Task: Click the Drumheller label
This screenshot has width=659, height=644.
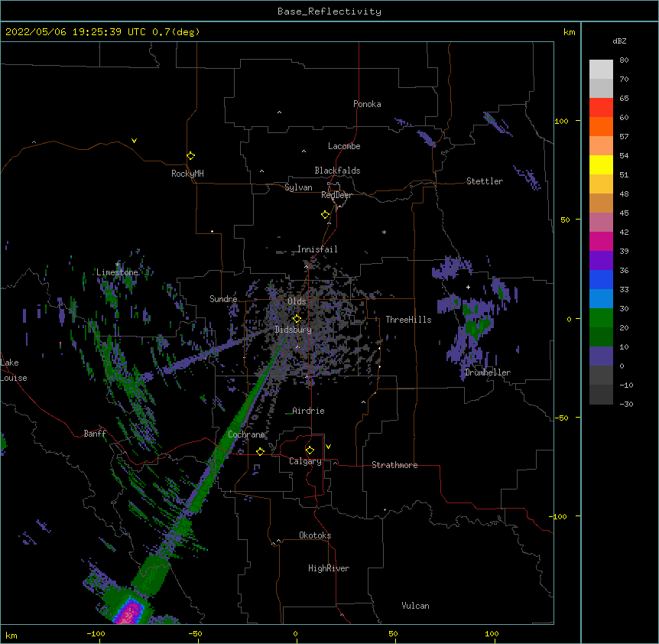Action: 488,372
